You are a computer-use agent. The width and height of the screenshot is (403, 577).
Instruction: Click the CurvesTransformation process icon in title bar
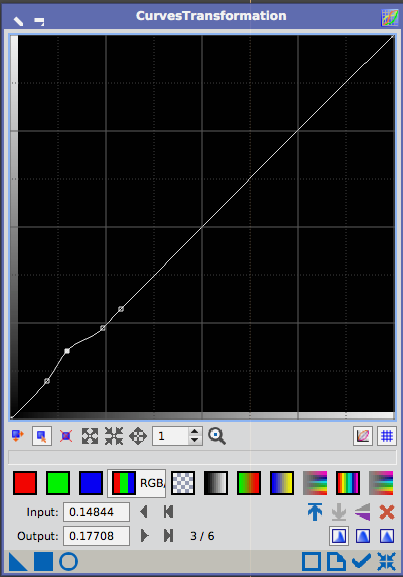coord(389,18)
